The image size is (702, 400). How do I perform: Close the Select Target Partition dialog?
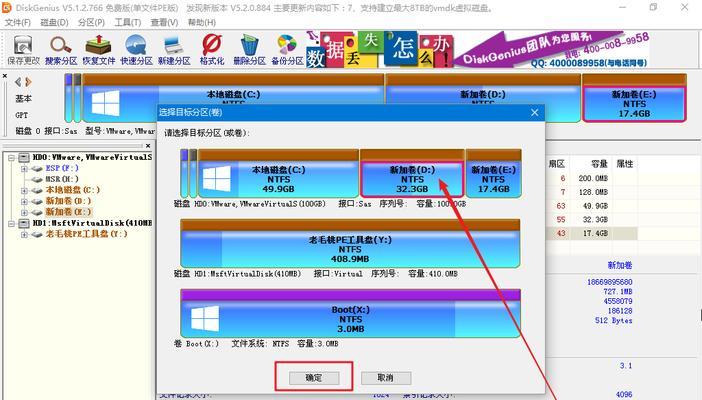[x=535, y=112]
